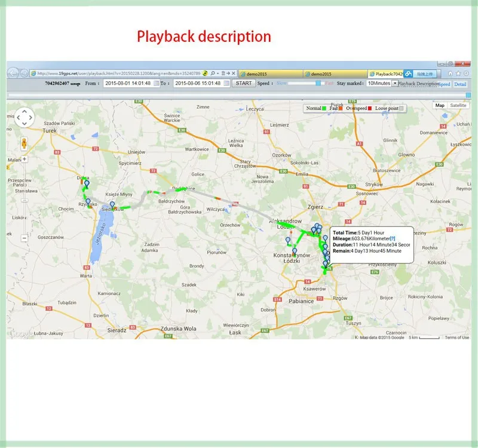Click the Playback Description link
This screenshot has width=478, height=448.
tap(418, 84)
